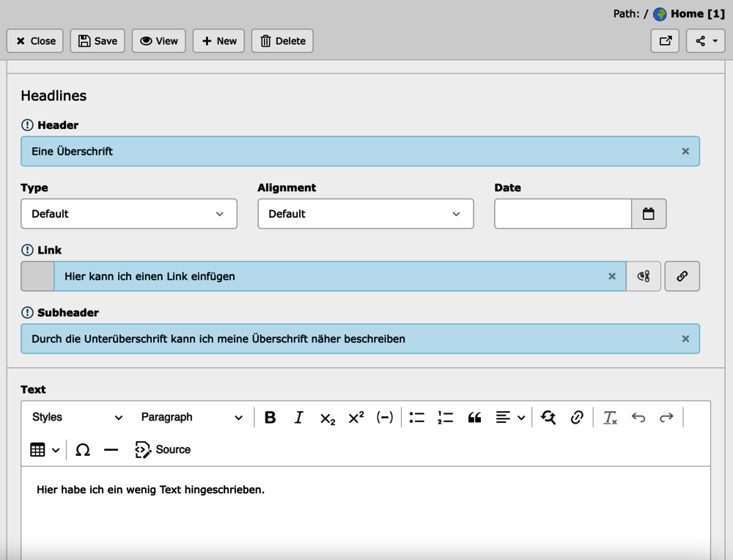The width and height of the screenshot is (733, 560).
Task: Toggle bold formatting in the text editor
Action: coord(270,417)
